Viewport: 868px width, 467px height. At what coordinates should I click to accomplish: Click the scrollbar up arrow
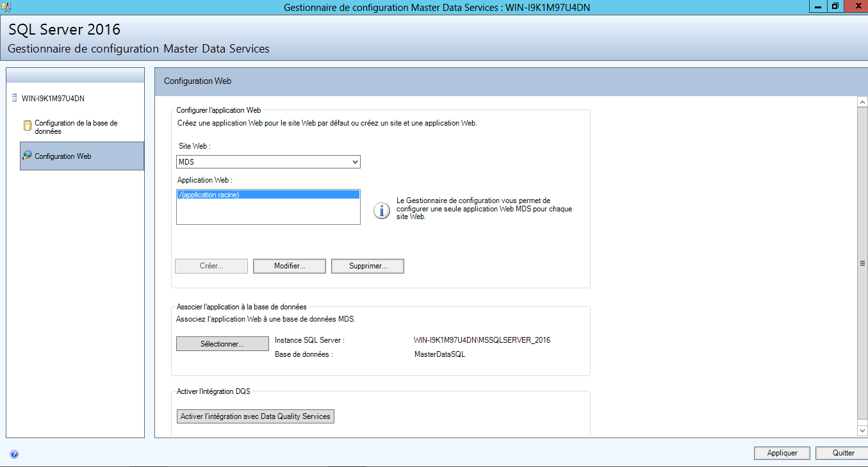coord(862,102)
